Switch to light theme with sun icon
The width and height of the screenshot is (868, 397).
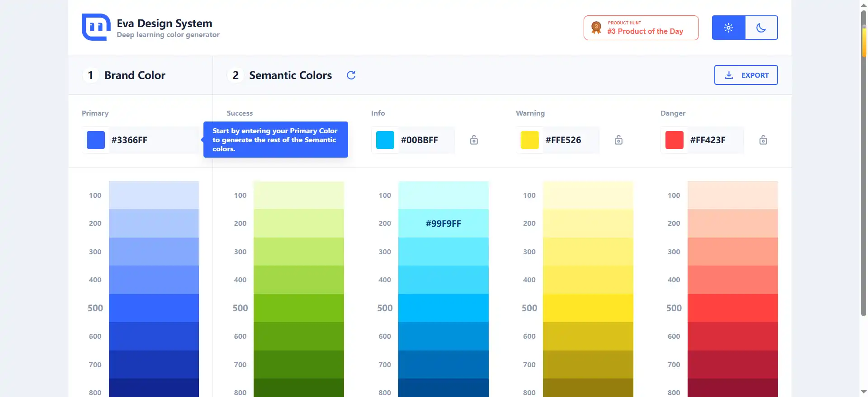(728, 28)
